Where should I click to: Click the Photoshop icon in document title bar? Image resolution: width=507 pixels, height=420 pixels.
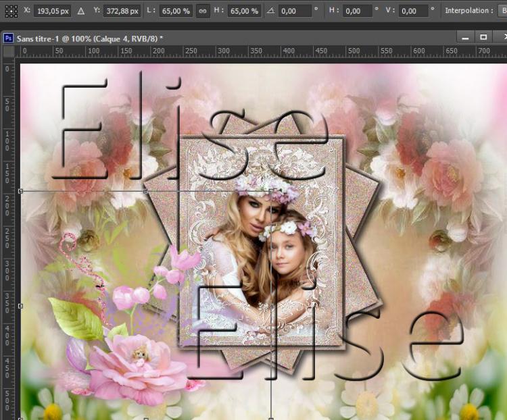point(8,38)
